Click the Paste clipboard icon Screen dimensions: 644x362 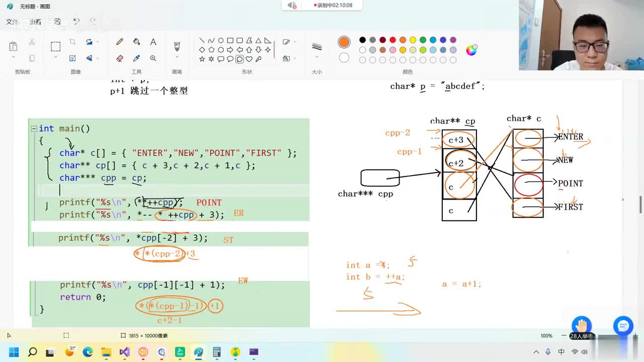click(14, 46)
